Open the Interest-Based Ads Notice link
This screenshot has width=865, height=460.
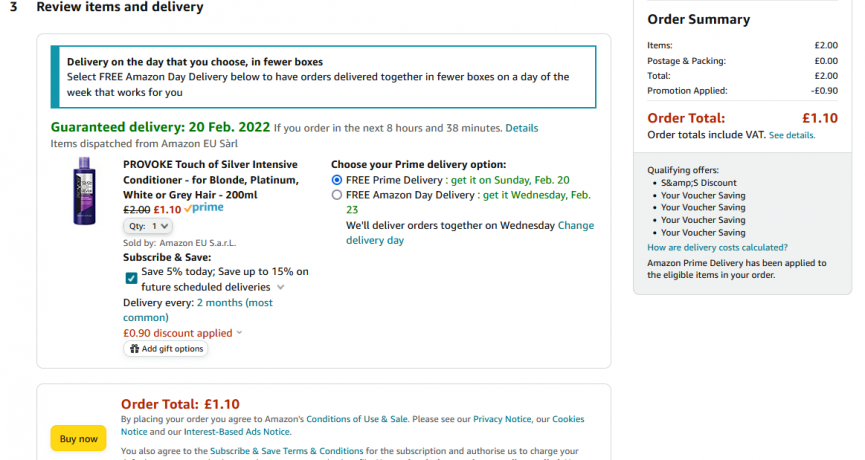coord(237,432)
